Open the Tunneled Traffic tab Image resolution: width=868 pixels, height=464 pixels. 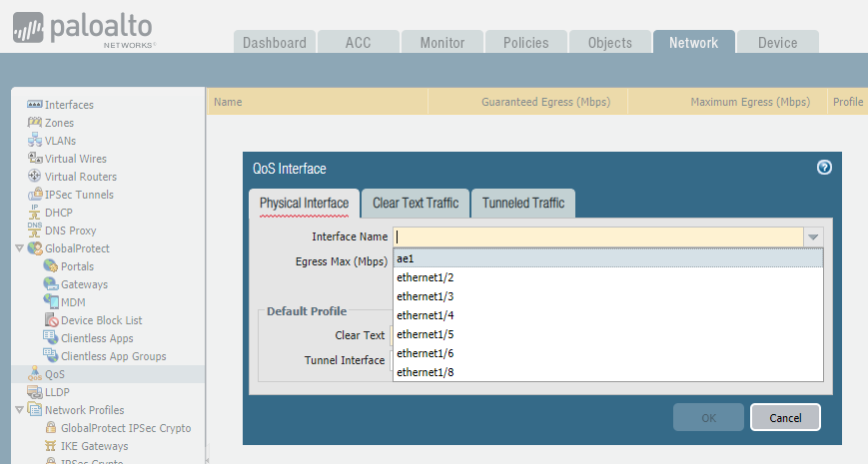[x=523, y=203]
